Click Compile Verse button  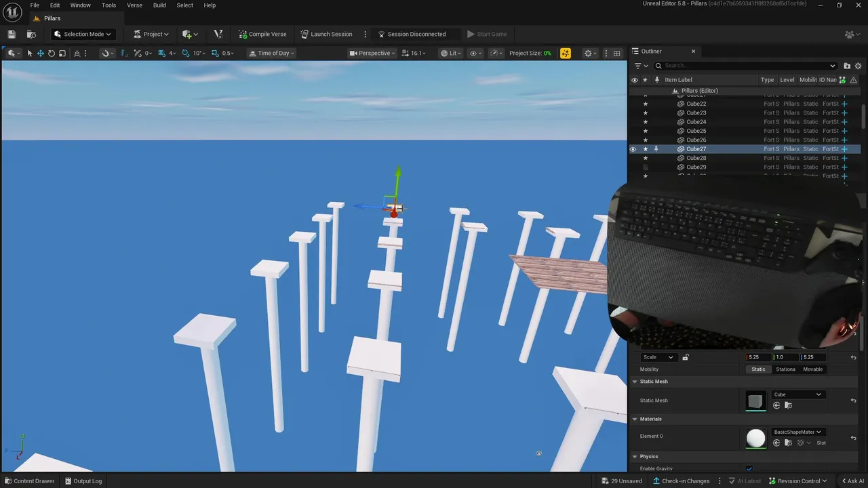(262, 34)
